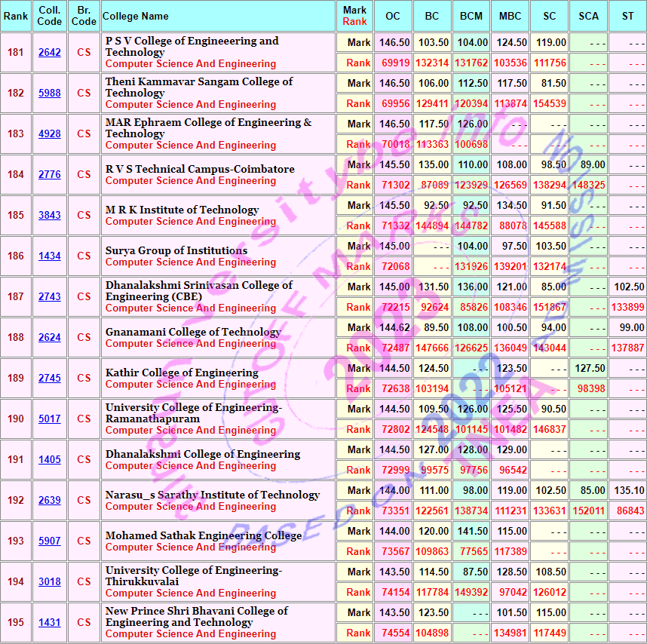647x644 pixels.
Task: Select college code 2639 link
Action: click(50, 501)
